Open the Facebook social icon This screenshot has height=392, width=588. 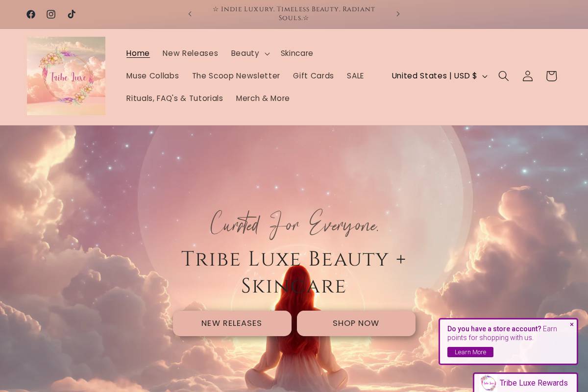click(x=30, y=14)
